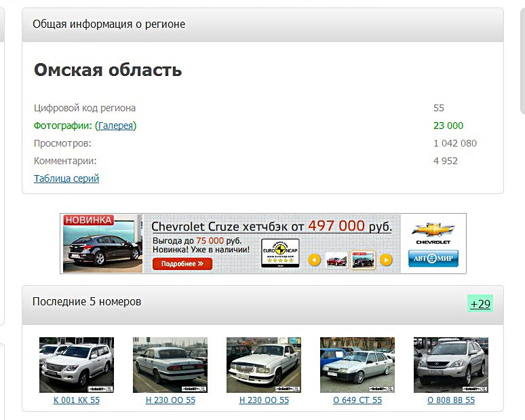
Task: Click the Euro NCAP rating badge
Action: [x=280, y=253]
